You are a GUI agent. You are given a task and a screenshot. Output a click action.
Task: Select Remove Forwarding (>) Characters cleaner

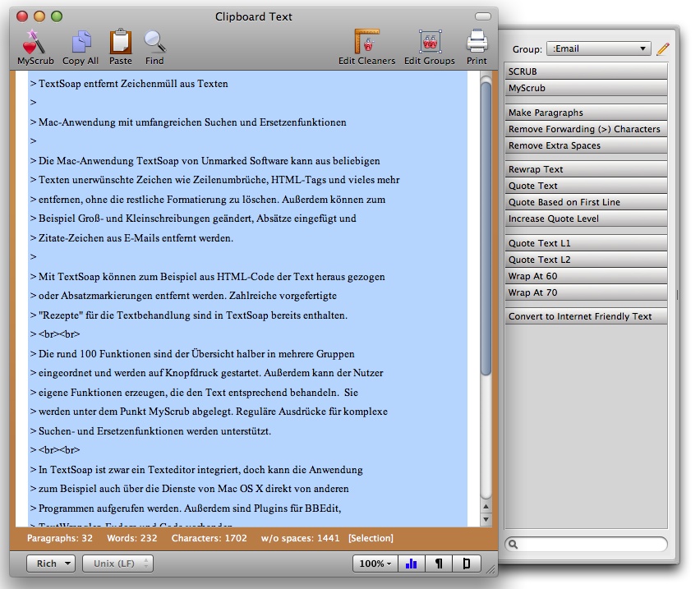click(585, 129)
